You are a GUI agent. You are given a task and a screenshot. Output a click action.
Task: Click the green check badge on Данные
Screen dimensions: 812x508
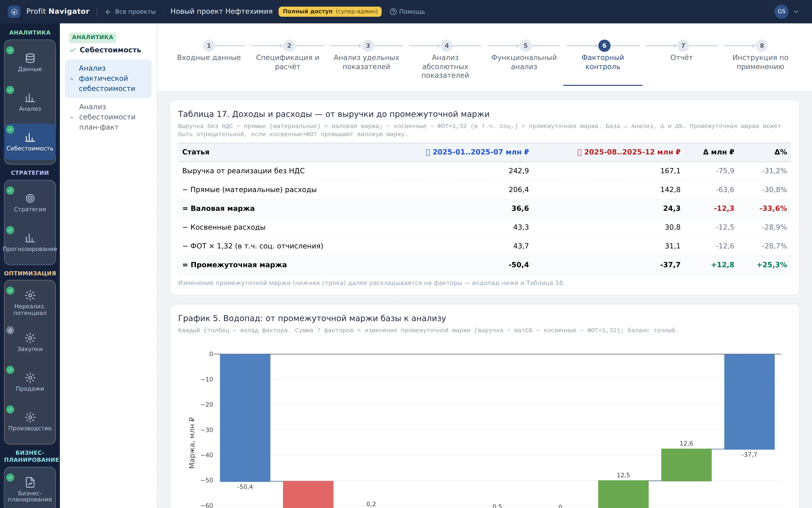coord(10,50)
